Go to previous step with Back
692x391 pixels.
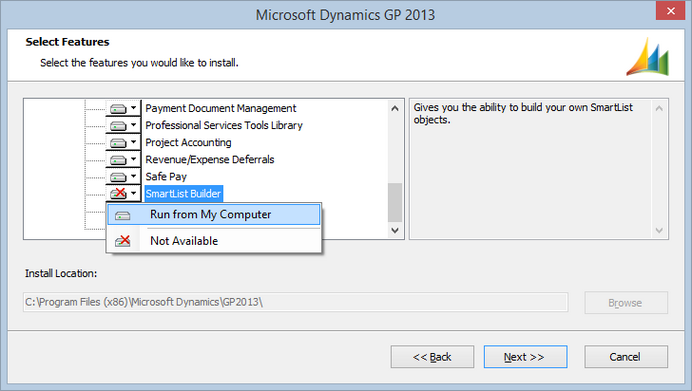tap(432, 357)
